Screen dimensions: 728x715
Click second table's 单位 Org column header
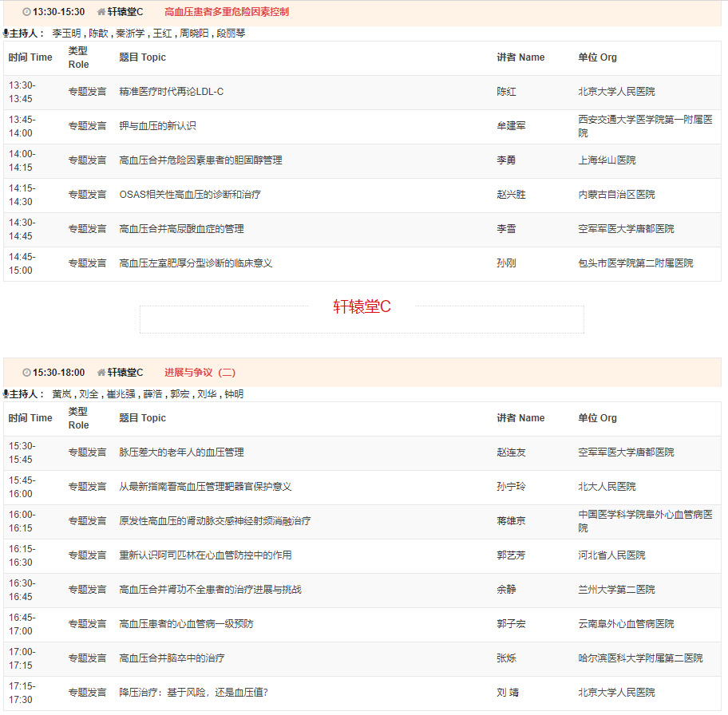[x=597, y=418]
